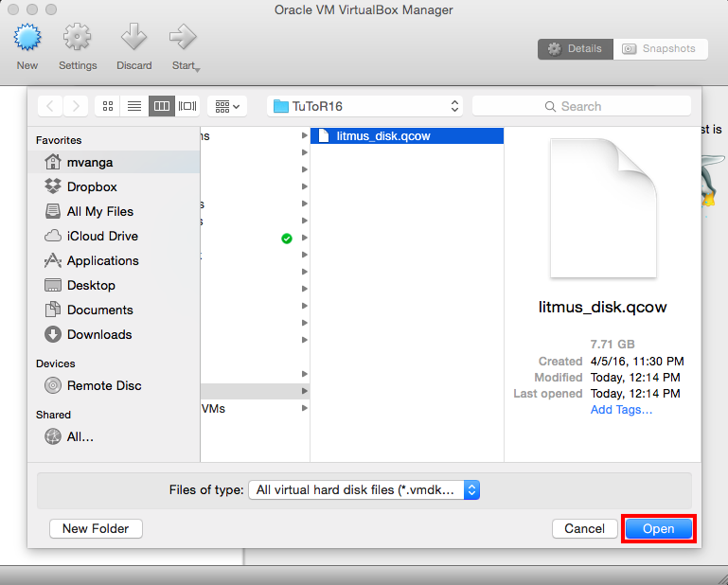Open Files of type dropdown
The height and width of the screenshot is (585, 728).
coord(364,489)
